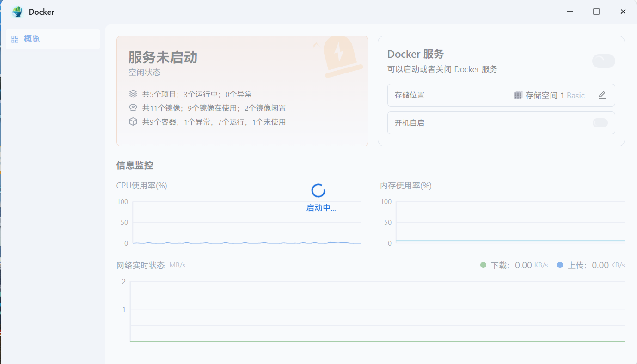Enable the 开机自启 switch
The image size is (637, 364).
(600, 123)
